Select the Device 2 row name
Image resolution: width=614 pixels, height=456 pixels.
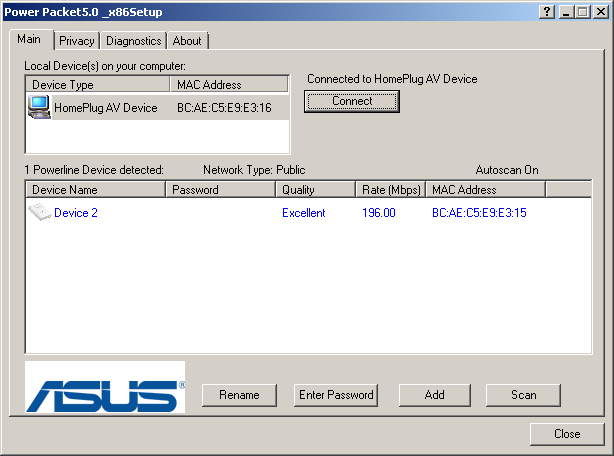(x=76, y=213)
